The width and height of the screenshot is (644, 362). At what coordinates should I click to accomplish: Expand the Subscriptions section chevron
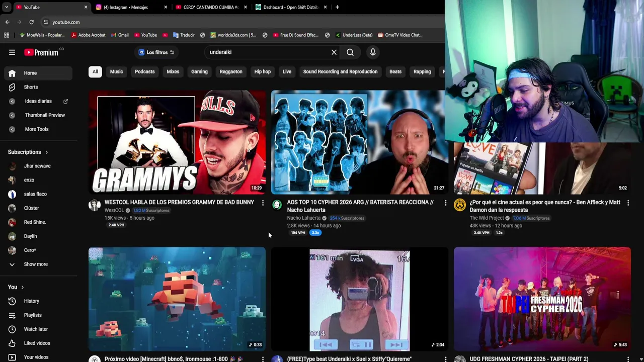pos(47,152)
